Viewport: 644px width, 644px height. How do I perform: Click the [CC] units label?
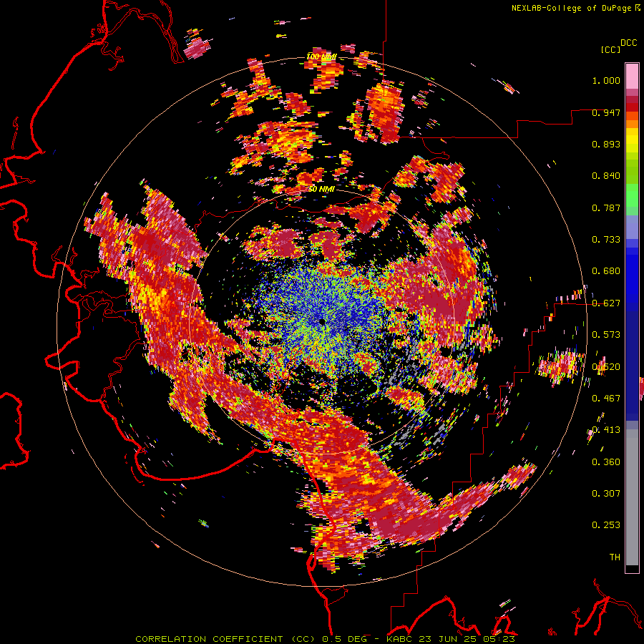click(x=610, y=49)
